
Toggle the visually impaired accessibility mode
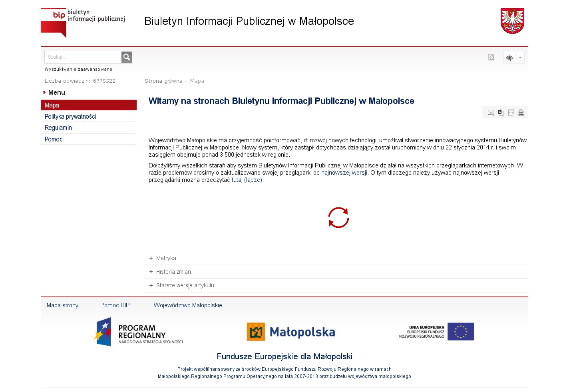click(x=509, y=58)
